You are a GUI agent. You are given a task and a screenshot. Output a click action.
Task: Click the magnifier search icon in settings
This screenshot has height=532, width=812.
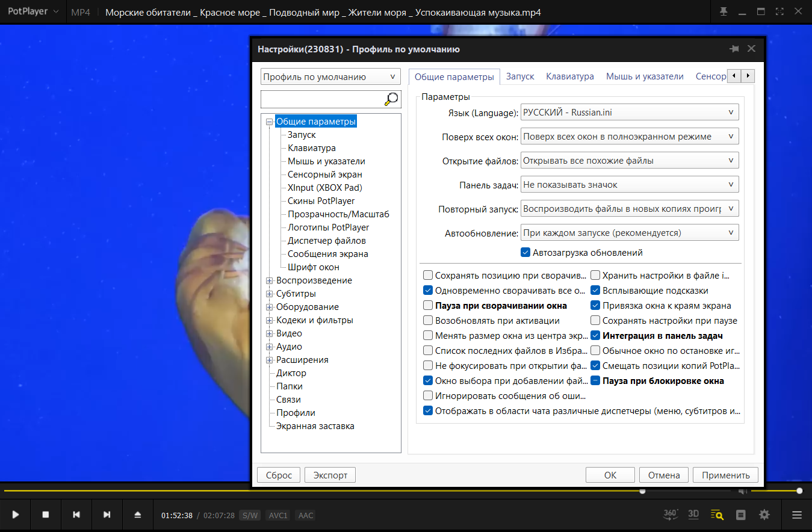(392, 99)
